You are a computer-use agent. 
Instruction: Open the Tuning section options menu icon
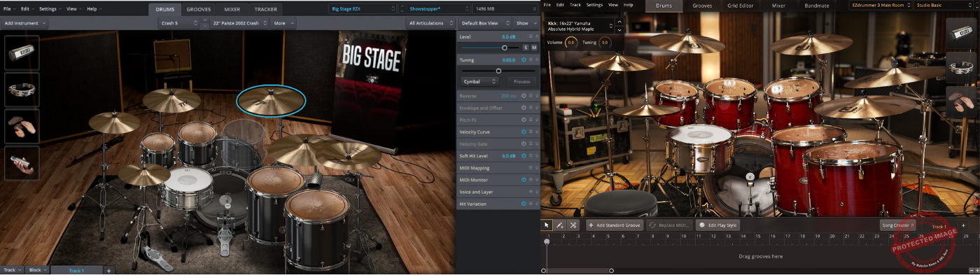pyautogui.click(x=530, y=60)
